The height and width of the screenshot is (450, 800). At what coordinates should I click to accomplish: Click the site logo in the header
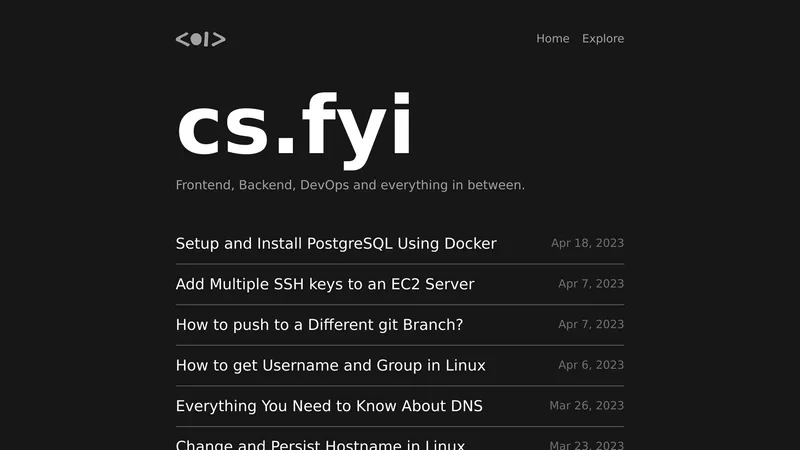(200, 39)
